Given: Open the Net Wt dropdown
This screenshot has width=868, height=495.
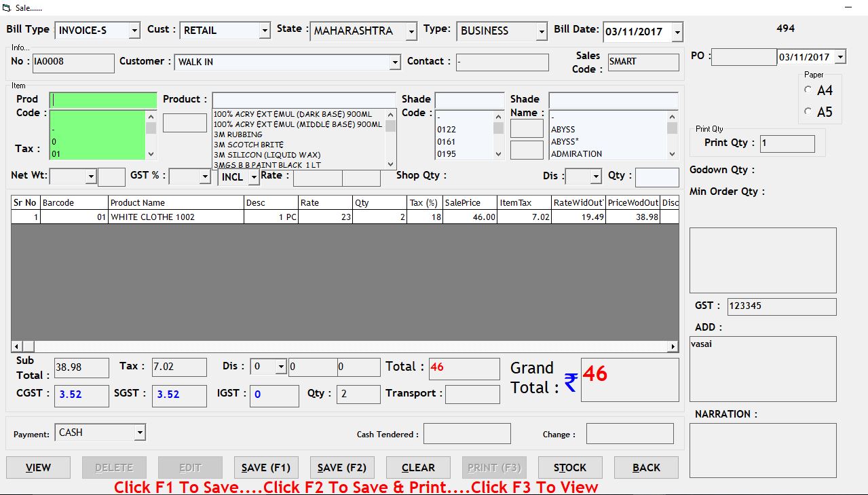Looking at the screenshot, I should (x=91, y=177).
